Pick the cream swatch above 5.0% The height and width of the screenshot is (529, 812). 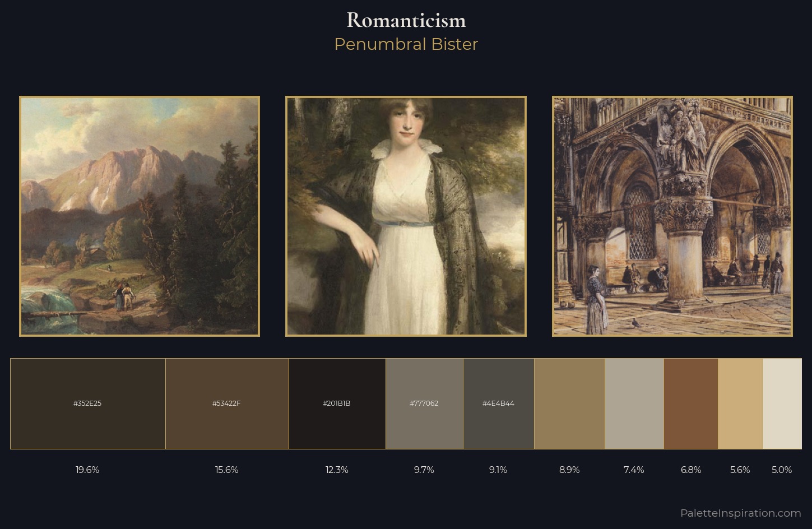(782, 403)
